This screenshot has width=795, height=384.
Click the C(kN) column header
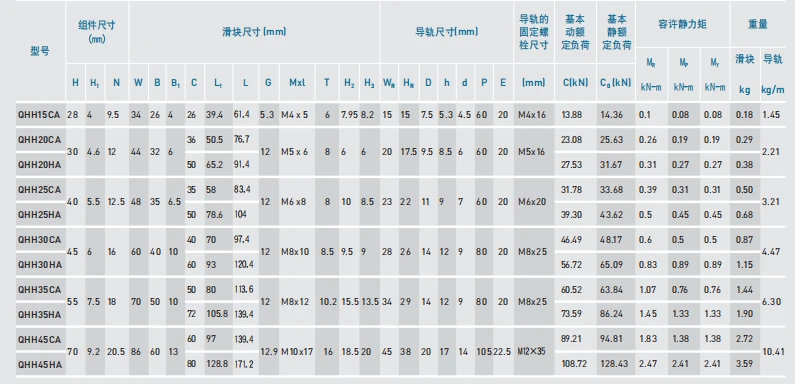click(575, 82)
